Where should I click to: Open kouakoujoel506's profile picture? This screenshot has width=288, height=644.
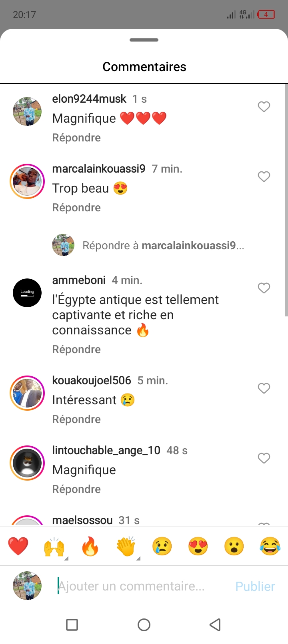[27, 393]
